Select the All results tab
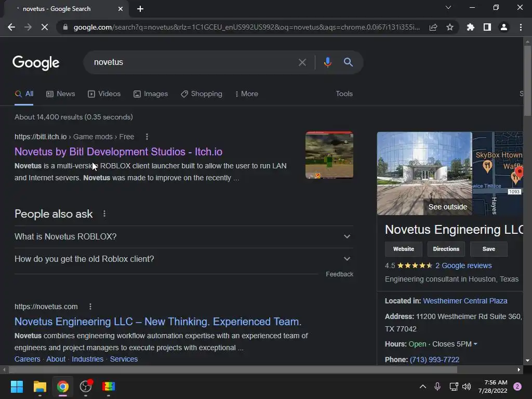This screenshot has width=532, height=399. coord(24,94)
